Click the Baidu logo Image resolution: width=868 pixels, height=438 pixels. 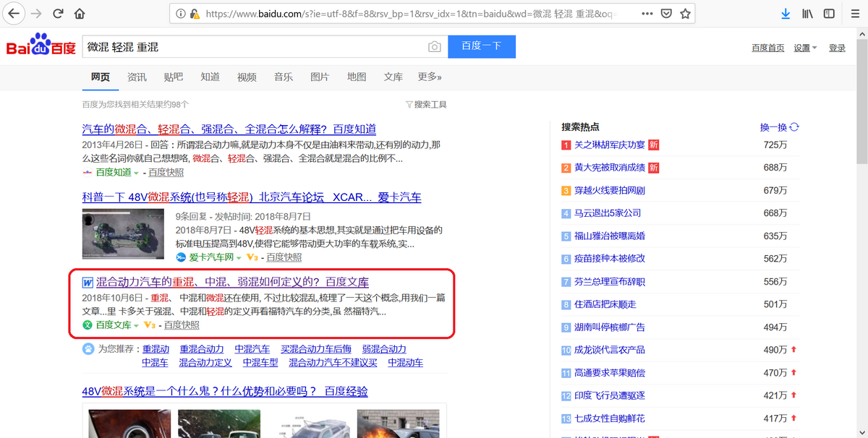(x=41, y=46)
